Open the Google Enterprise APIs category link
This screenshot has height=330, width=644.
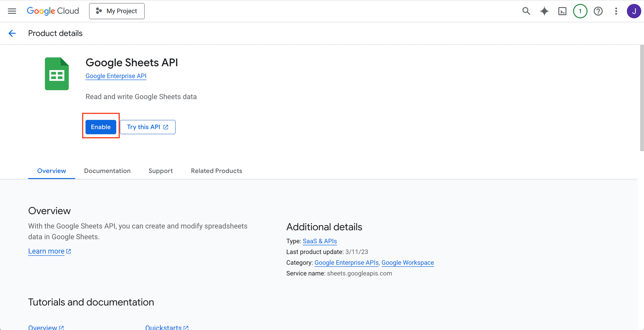(346, 263)
